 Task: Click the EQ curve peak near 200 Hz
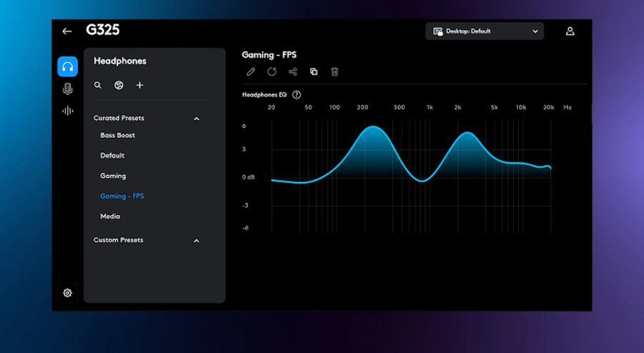pyautogui.click(x=374, y=126)
